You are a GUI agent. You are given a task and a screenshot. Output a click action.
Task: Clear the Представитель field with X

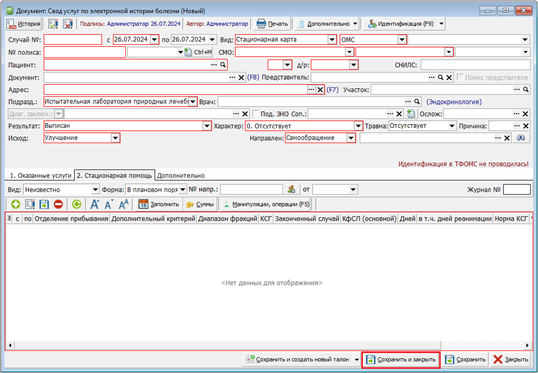[x=449, y=78]
